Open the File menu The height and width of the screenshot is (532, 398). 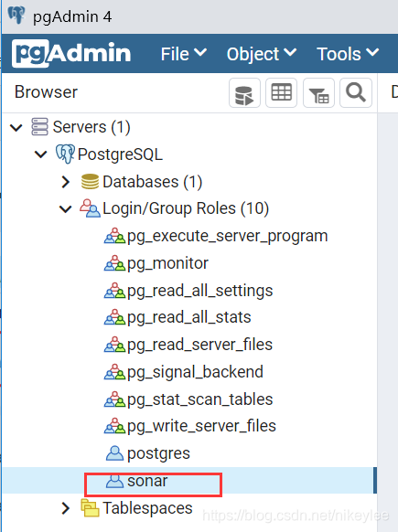[x=184, y=54]
